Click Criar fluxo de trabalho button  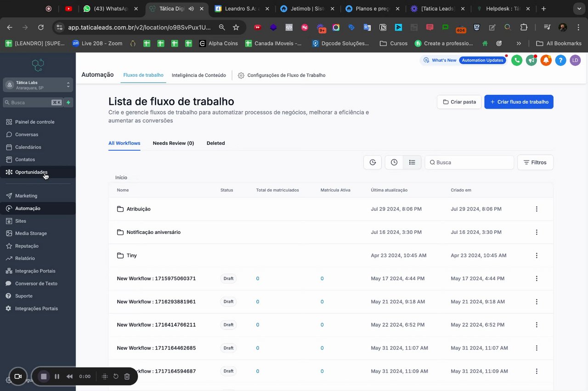pos(519,102)
